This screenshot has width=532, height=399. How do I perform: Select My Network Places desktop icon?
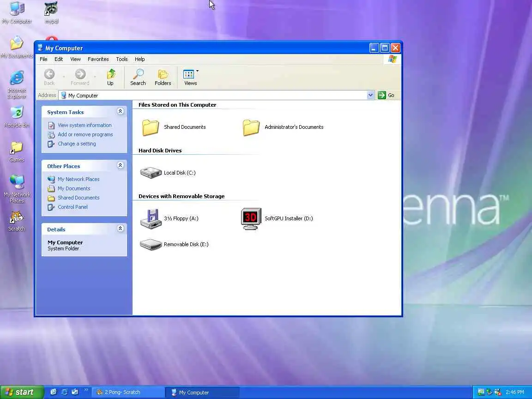click(17, 188)
